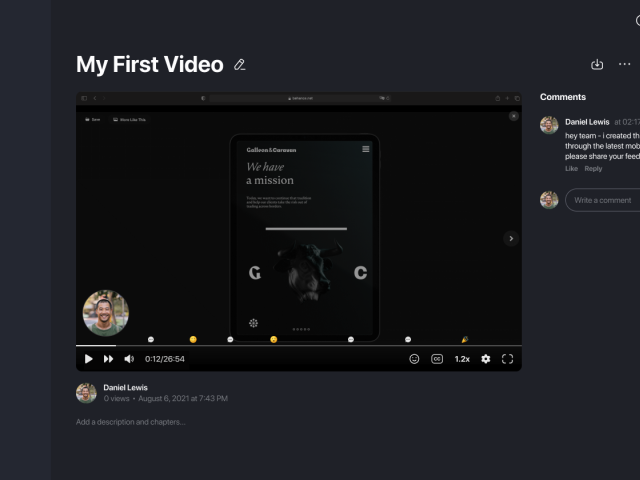Click the August 6, 2021 date text
640x480 pixels.
coord(183,398)
